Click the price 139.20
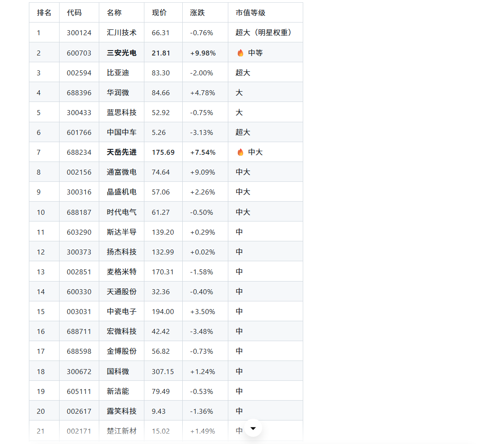Image resolution: width=504 pixels, height=444 pixels. pyautogui.click(x=162, y=232)
